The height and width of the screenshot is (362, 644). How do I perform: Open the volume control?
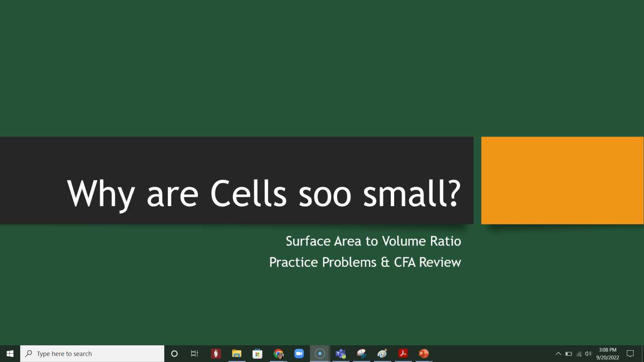tap(588, 353)
